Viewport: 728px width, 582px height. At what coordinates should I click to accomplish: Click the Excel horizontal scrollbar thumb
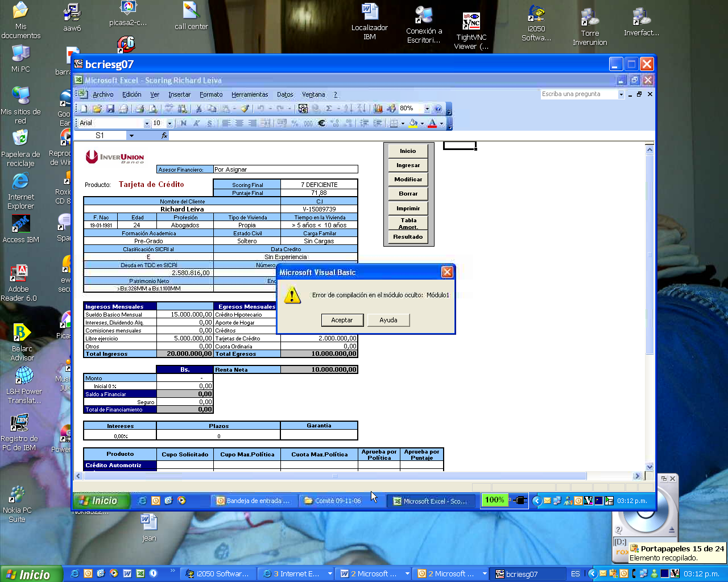point(335,476)
